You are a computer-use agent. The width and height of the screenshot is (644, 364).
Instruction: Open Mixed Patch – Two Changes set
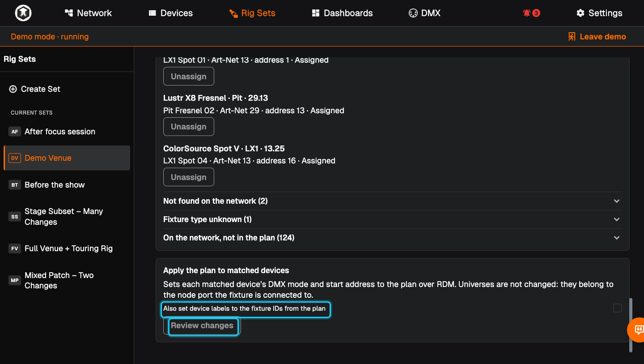point(67,280)
